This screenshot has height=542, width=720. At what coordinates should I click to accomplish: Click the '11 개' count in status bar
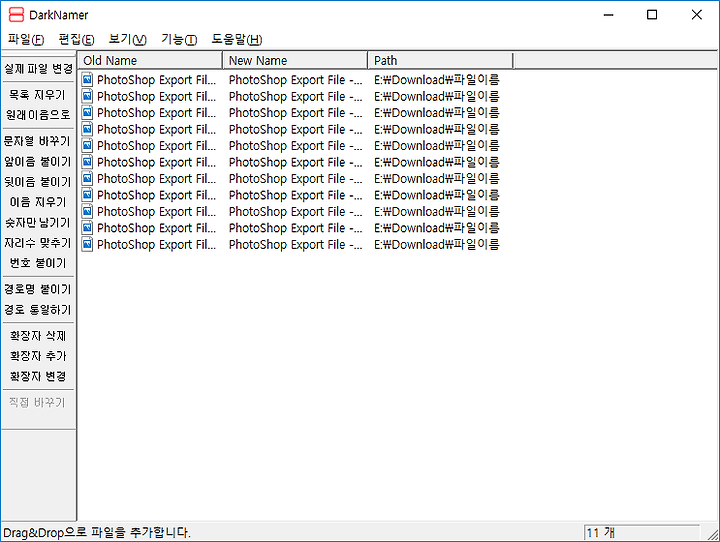pos(600,533)
